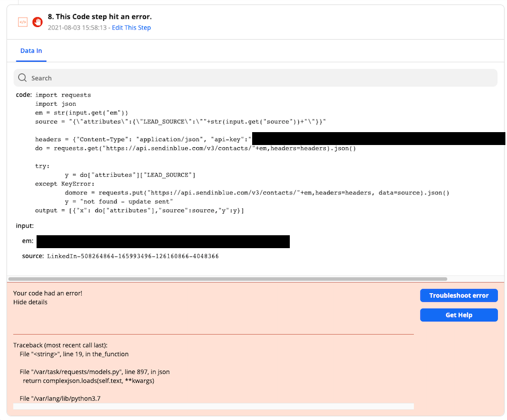The height and width of the screenshot is (420, 507).
Task: Click the red stop-hand error icon
Action: tap(38, 22)
